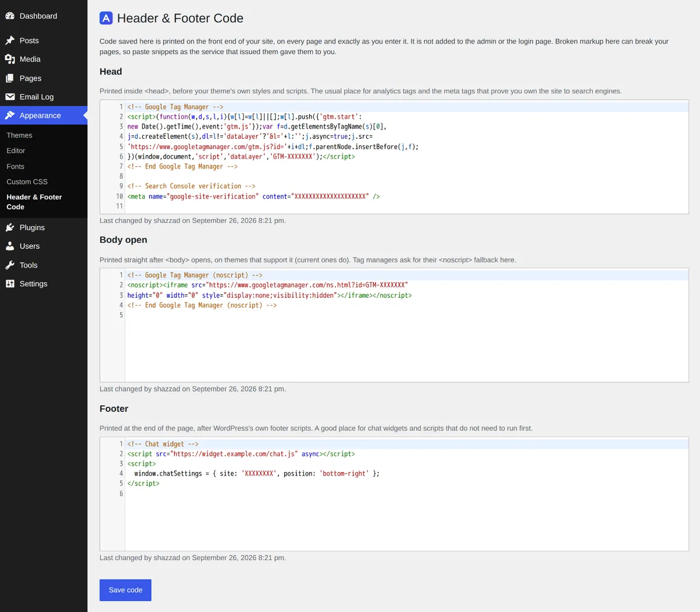Open the Dashboard menu item
The width and height of the screenshot is (700, 612).
click(44, 16)
